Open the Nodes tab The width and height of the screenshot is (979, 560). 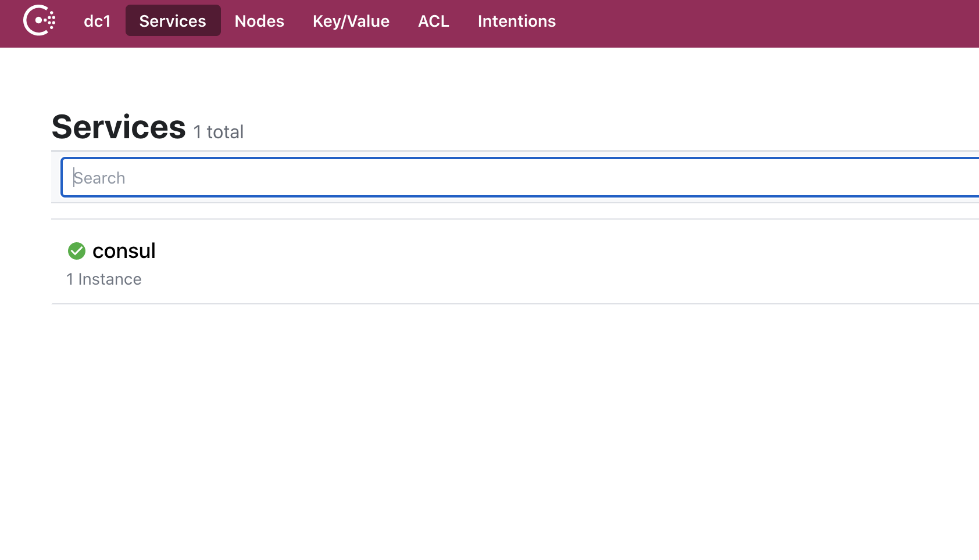tap(259, 21)
